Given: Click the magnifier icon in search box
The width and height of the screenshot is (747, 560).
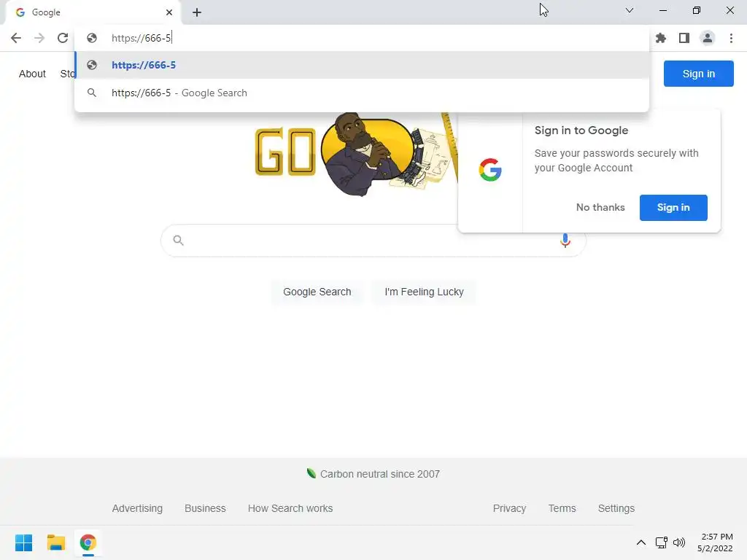Looking at the screenshot, I should point(178,240).
